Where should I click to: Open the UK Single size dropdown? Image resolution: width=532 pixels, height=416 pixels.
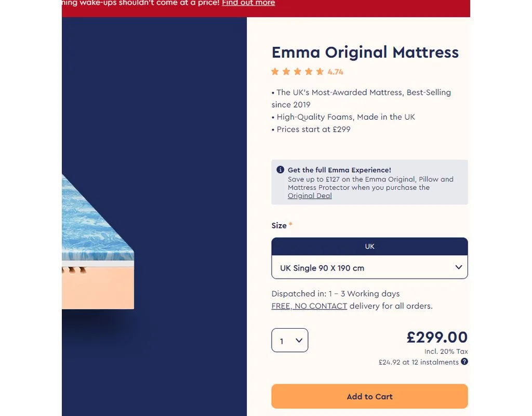coord(369,268)
